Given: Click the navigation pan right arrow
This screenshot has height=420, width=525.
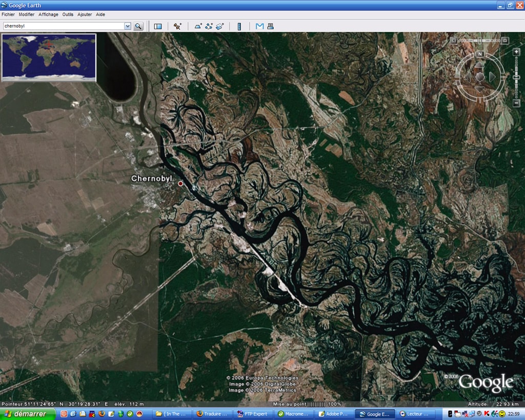Looking at the screenshot, I should [x=492, y=77].
